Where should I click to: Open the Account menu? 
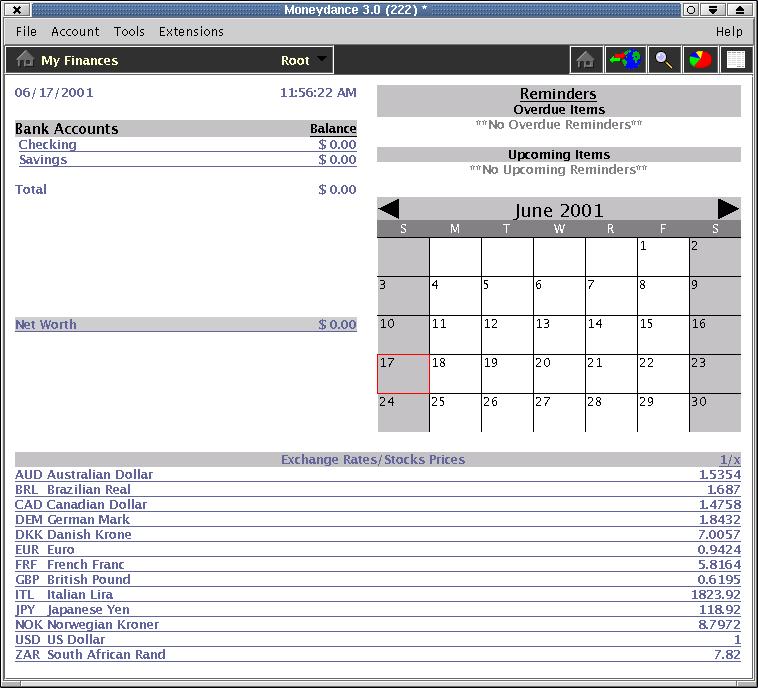coord(75,31)
